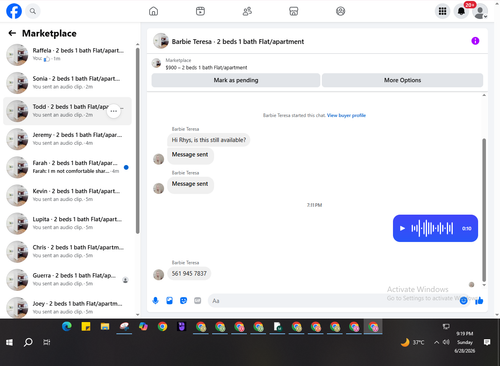Click the 'Hi Rhys, is this still available?' message
The width and height of the screenshot is (500, 366).
(209, 140)
